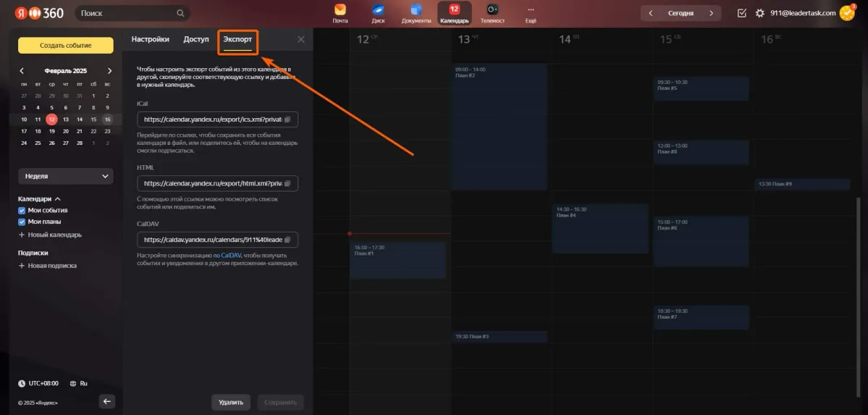Open Yandex Mail (Почта) icon
This screenshot has height=415, width=868.
tap(340, 11)
